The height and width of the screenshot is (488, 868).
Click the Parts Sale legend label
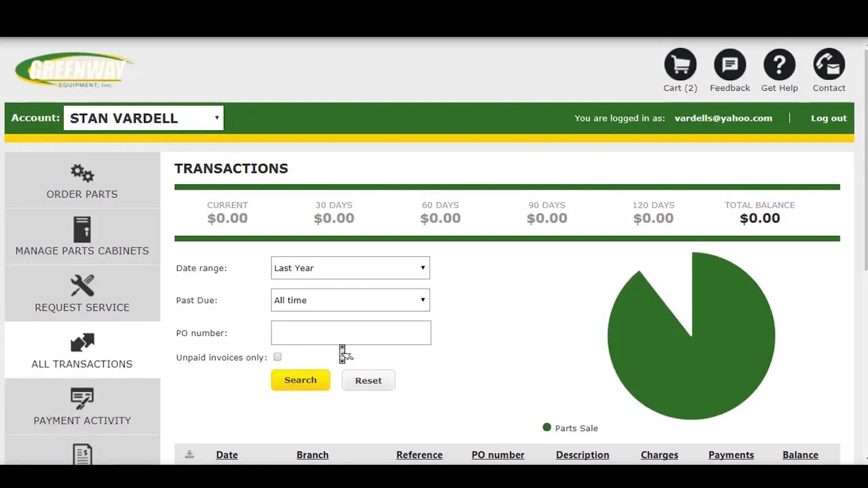tap(576, 428)
